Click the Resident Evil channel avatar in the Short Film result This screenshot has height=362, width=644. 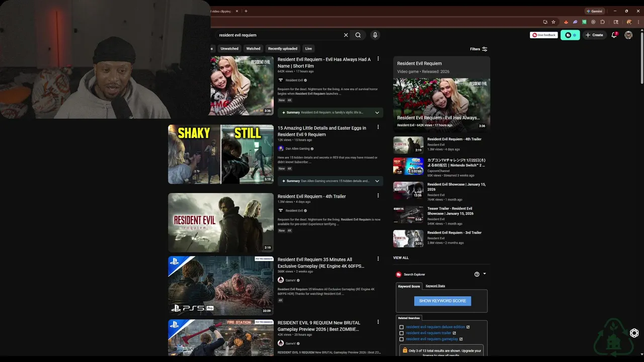[x=281, y=80]
